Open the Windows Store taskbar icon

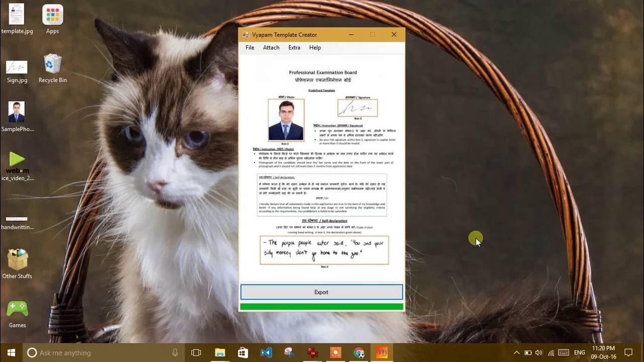click(243, 353)
